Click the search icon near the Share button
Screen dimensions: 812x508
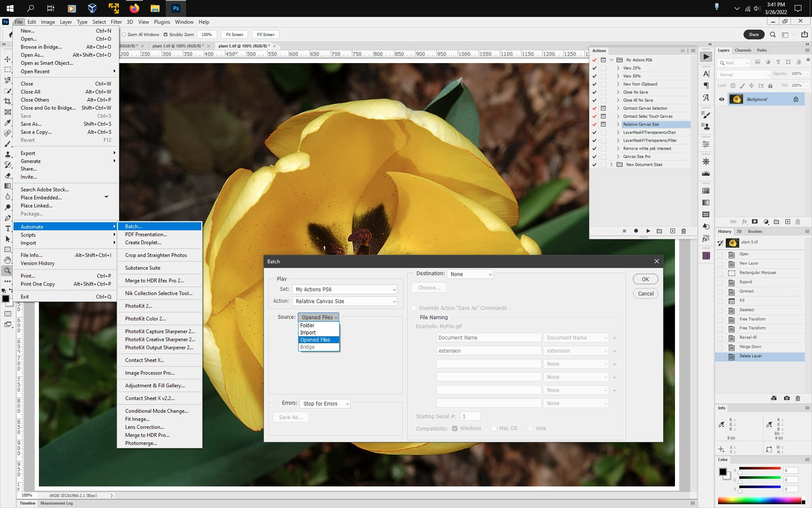[773, 35]
